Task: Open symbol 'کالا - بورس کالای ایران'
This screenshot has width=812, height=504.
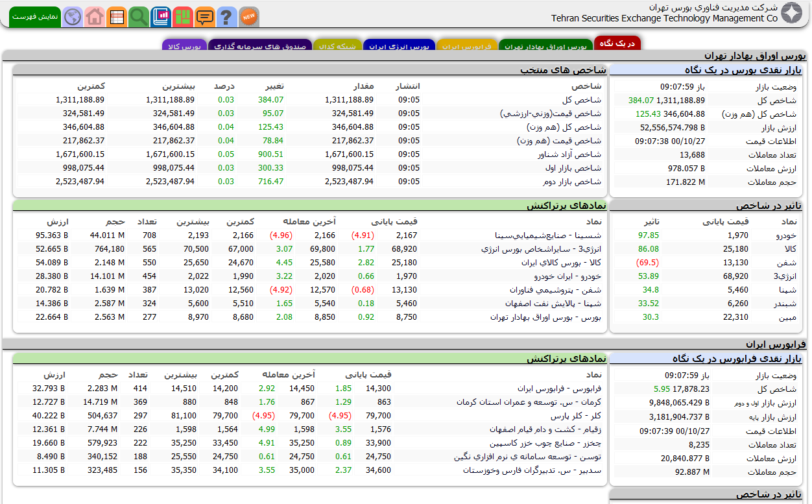Action: [561, 263]
